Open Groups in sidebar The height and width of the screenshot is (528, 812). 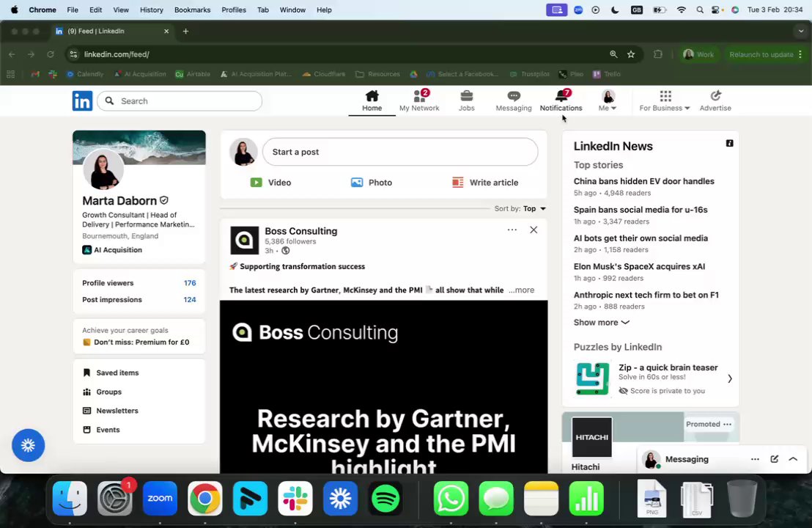102,392
